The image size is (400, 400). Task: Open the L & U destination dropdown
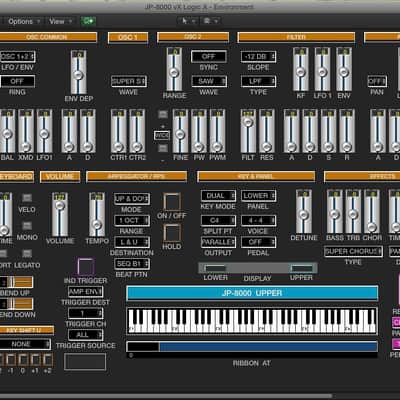pyautogui.click(x=132, y=242)
